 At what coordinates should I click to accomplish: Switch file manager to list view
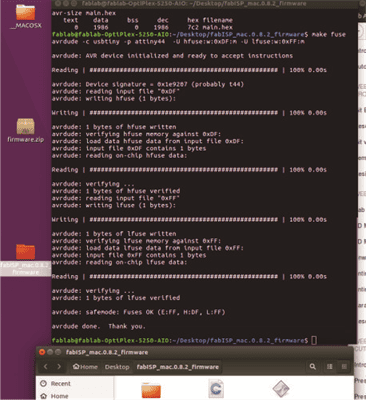(329, 367)
